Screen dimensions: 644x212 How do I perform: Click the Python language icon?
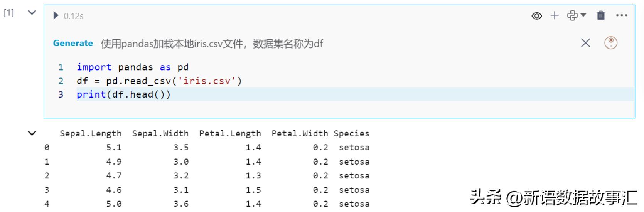tap(572, 15)
